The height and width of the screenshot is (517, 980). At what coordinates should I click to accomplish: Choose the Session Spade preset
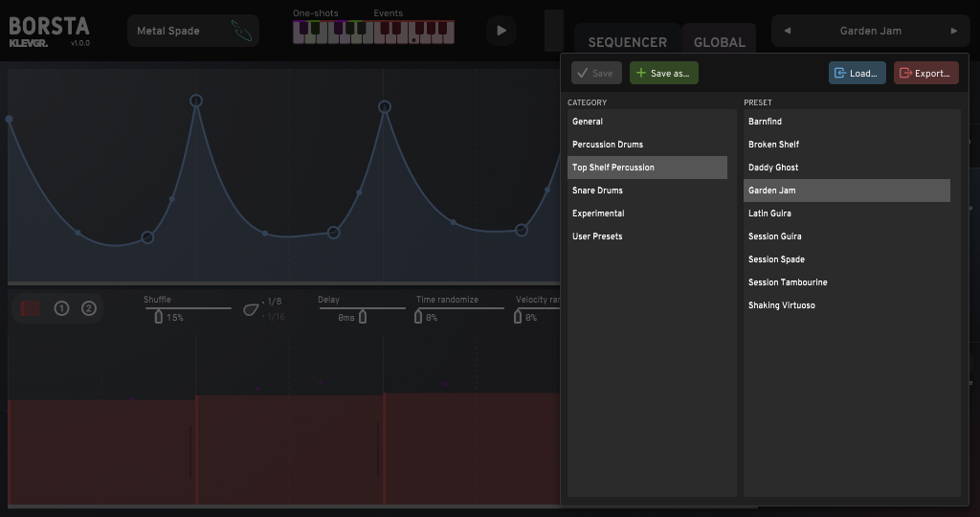pos(847,259)
